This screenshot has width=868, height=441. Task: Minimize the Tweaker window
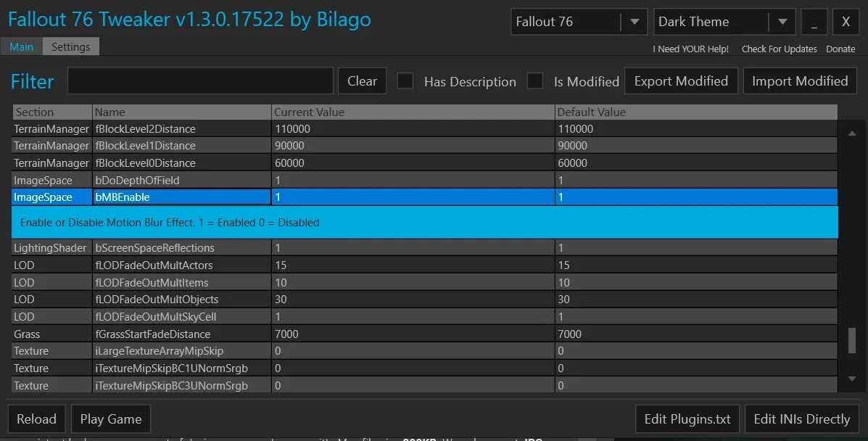coord(814,22)
